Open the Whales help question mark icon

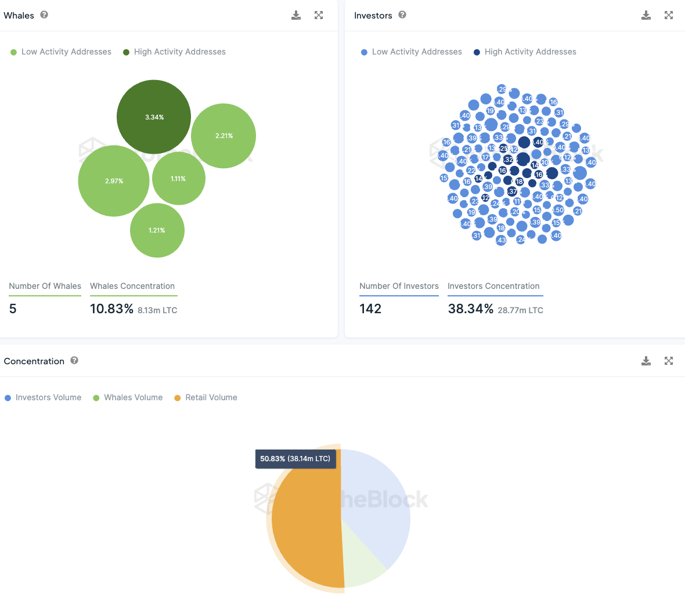click(x=44, y=15)
